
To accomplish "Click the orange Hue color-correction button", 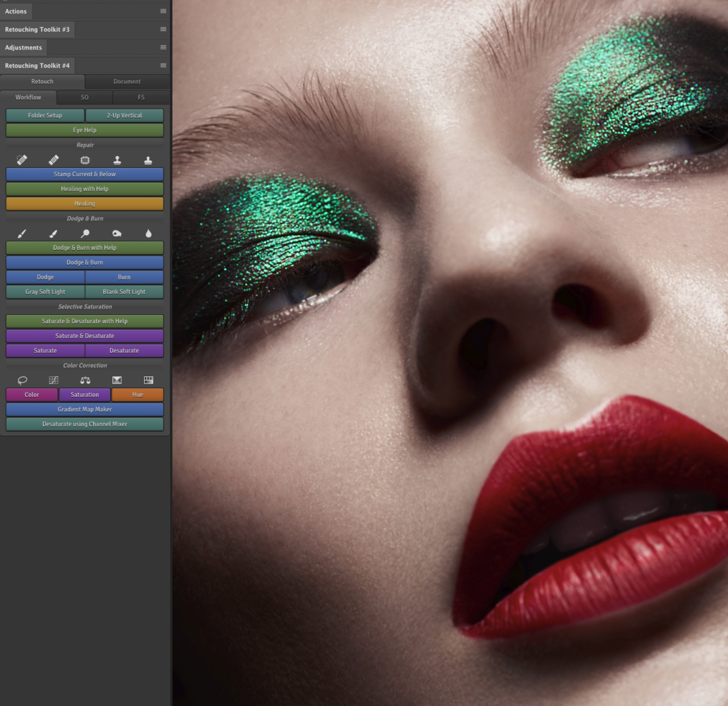I will click(x=137, y=394).
